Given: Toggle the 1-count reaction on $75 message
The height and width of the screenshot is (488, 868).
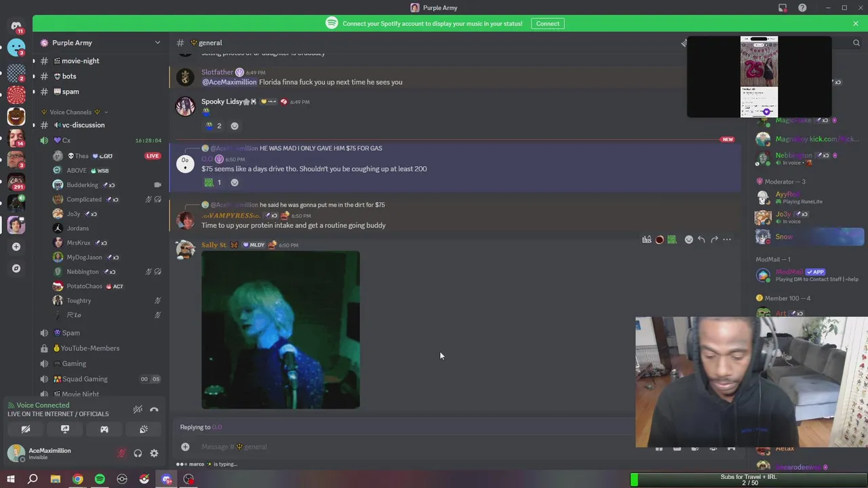Looking at the screenshot, I should point(214,182).
